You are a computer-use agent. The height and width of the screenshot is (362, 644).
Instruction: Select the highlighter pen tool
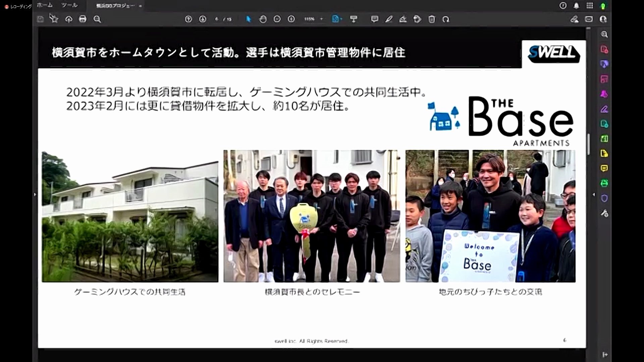389,19
